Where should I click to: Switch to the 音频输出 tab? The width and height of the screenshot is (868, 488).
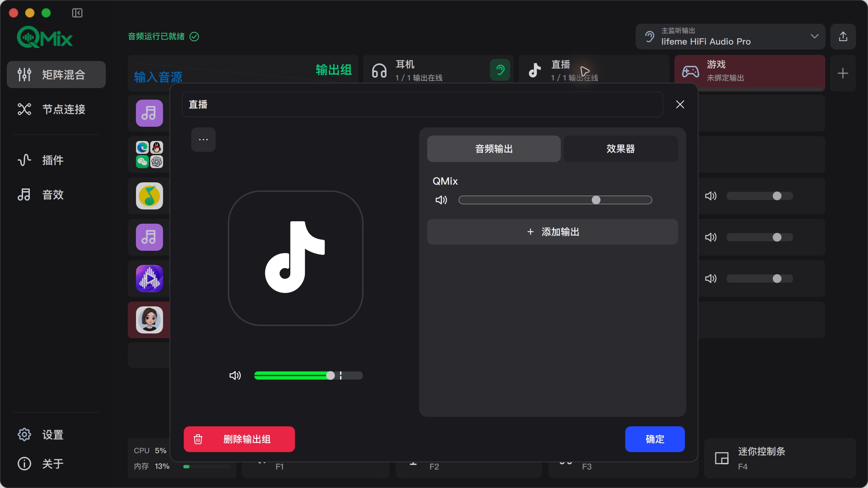(x=494, y=149)
